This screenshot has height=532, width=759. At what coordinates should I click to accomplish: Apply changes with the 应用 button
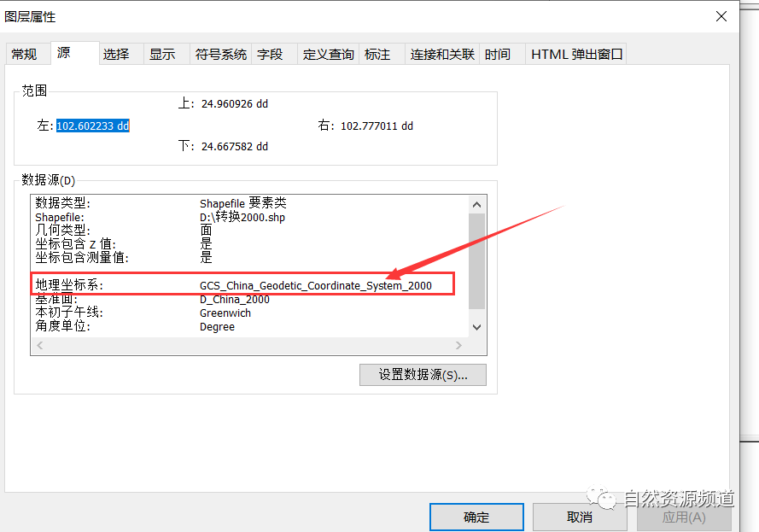click(x=683, y=517)
